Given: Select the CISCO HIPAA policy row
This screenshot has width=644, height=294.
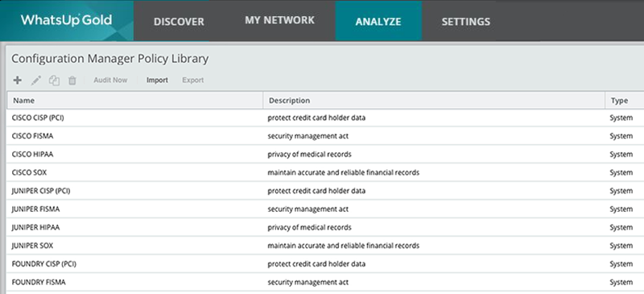Looking at the screenshot, I should pos(325,155).
